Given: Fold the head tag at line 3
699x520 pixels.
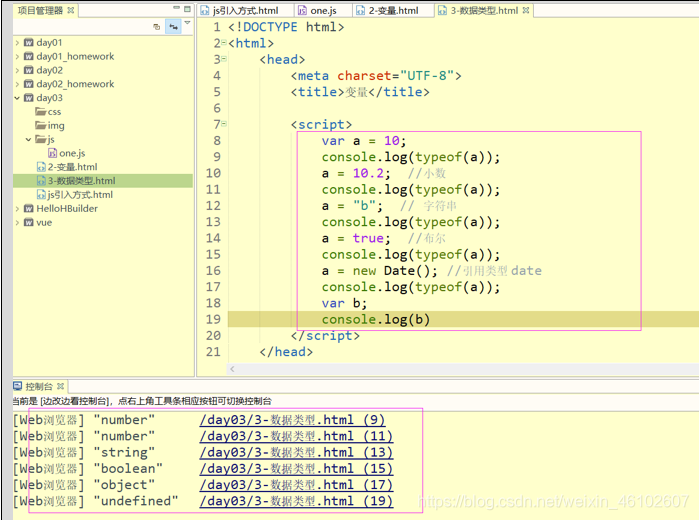Looking at the screenshot, I should tap(224, 59).
